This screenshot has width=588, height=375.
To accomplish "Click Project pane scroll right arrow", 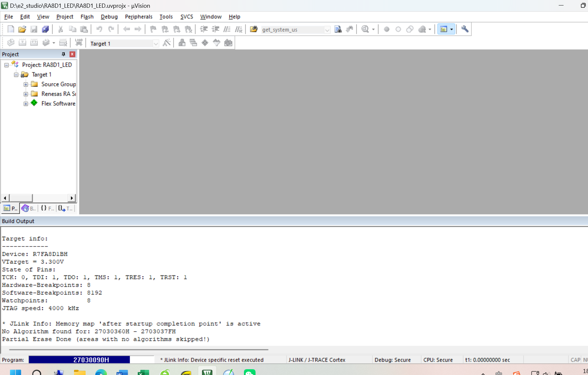I will [x=72, y=198].
